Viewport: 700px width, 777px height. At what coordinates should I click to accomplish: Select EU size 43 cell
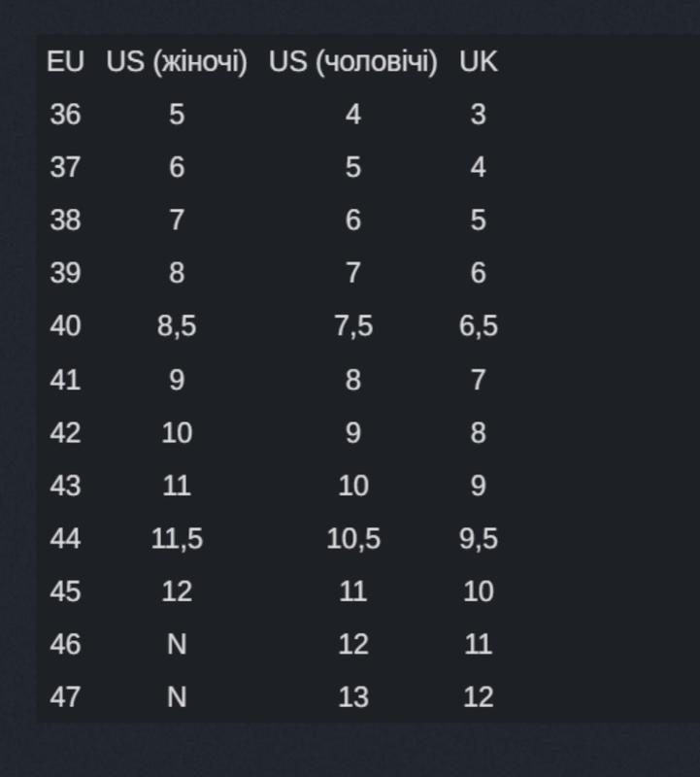[x=65, y=486]
